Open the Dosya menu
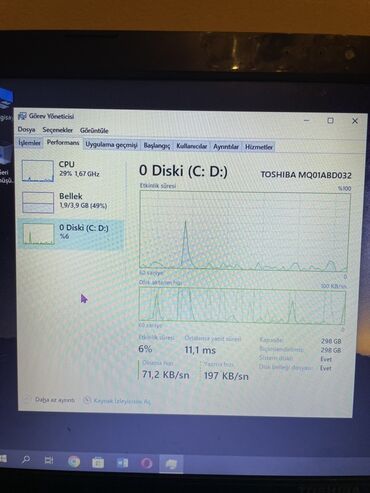 tap(26, 129)
